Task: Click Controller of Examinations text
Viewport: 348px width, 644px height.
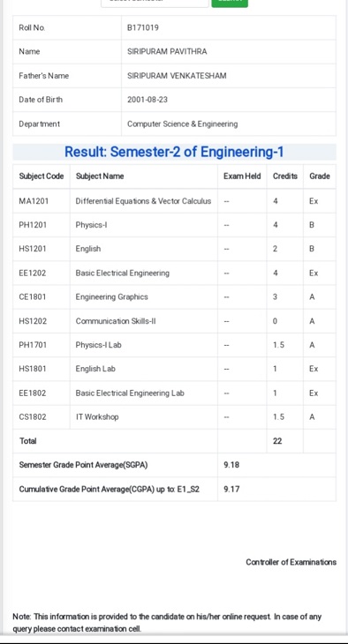Action: pyautogui.click(x=291, y=562)
